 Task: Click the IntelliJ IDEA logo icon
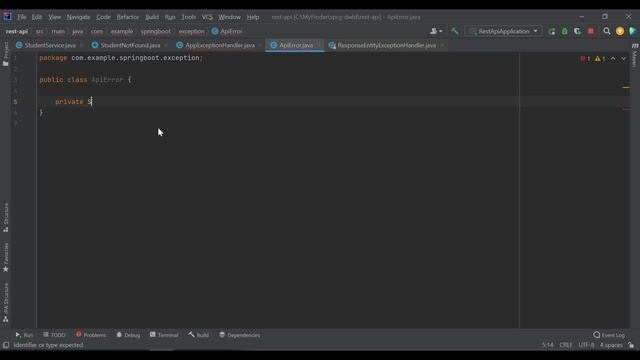click(x=7, y=16)
